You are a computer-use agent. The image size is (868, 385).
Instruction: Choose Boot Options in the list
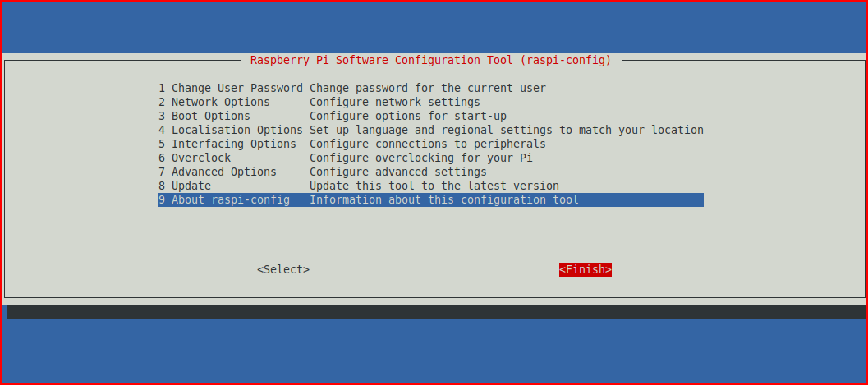tap(430, 117)
